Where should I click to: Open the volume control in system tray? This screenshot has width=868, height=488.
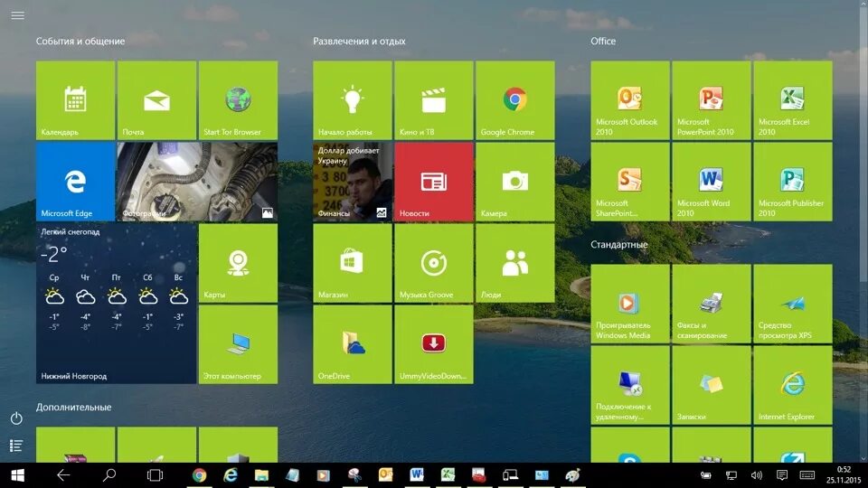tap(757, 475)
